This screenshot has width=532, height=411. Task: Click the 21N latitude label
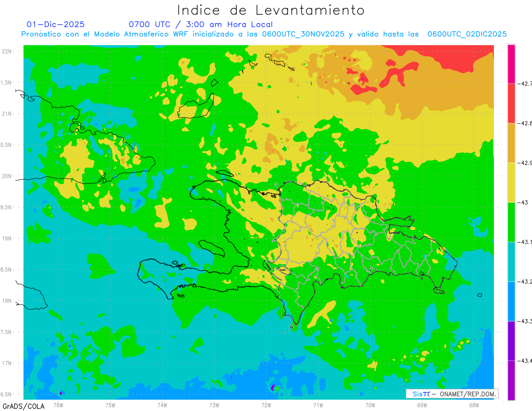[7, 114]
